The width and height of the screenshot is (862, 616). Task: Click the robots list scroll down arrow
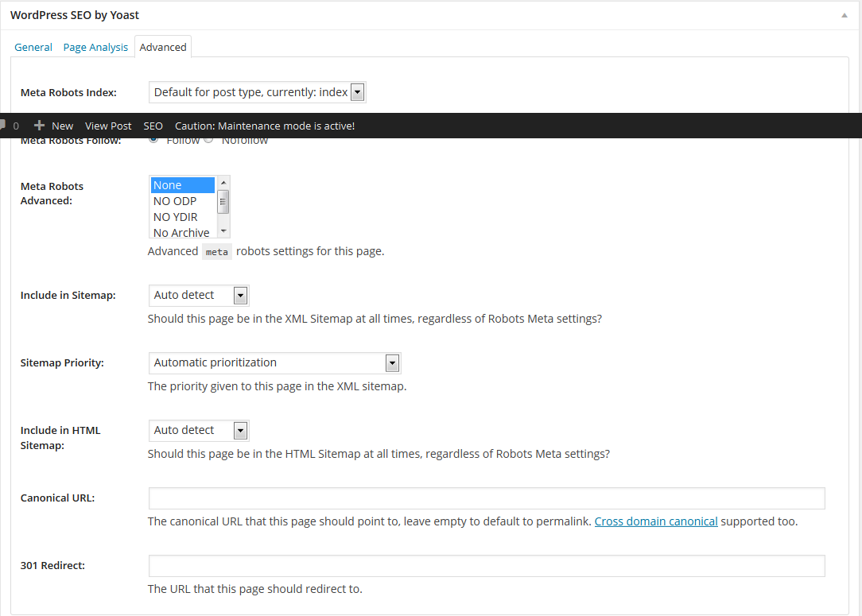point(223,231)
